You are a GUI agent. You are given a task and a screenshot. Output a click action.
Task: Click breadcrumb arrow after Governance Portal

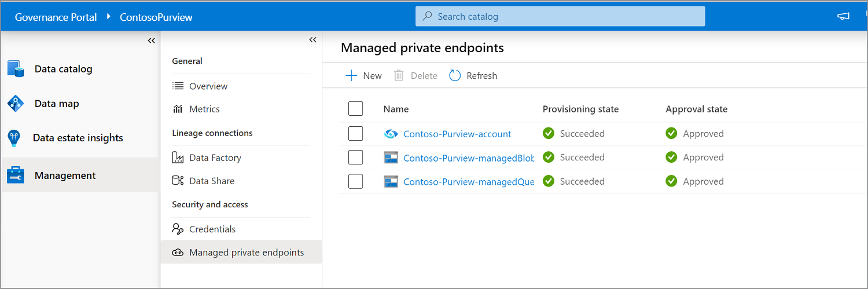point(109,16)
